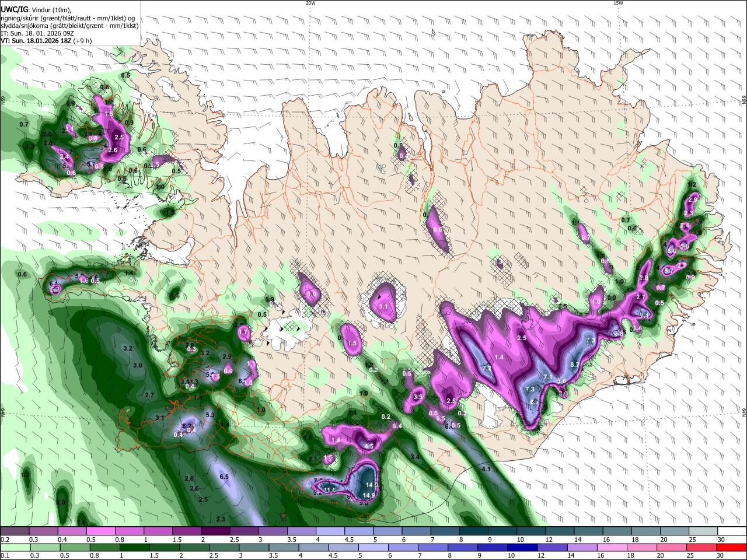Viewport: 747px width, 560px height.
Task: Click the 'VT: Sun. 18.01.2026 18Z' valid time
Action: 36,41
